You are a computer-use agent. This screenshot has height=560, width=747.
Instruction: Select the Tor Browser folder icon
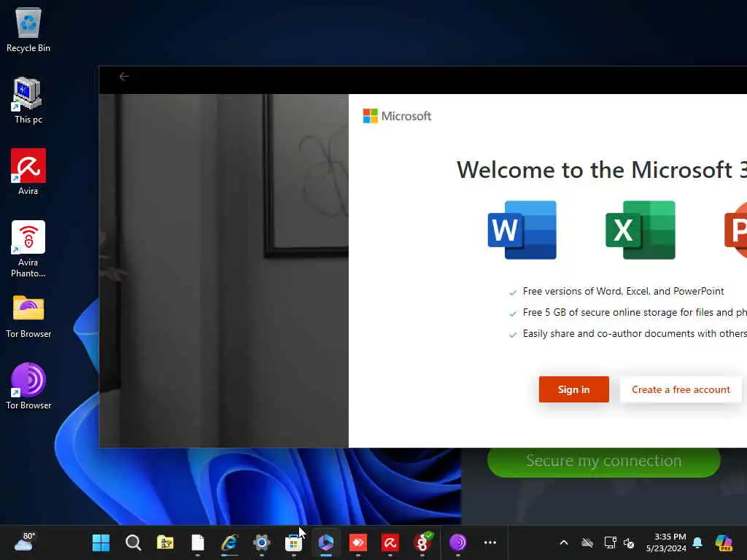click(x=28, y=316)
